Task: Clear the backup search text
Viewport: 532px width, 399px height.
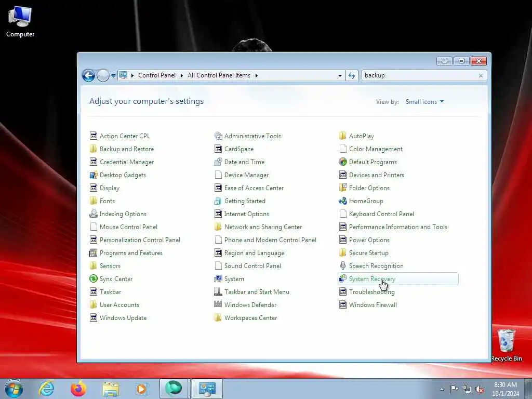Action: (x=481, y=76)
